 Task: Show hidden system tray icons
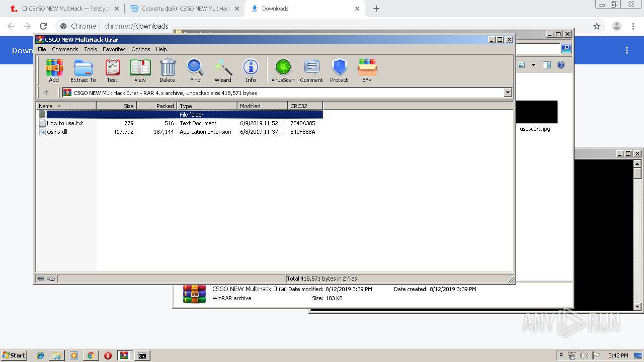[x=561, y=355]
